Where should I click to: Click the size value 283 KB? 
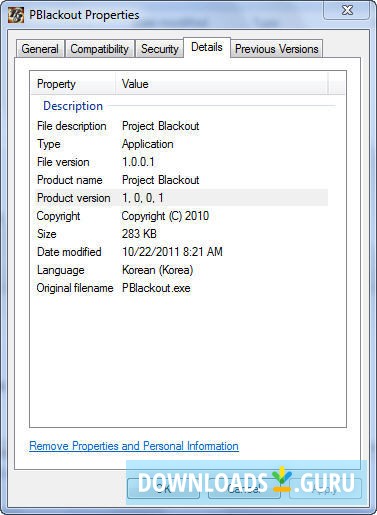pos(139,234)
